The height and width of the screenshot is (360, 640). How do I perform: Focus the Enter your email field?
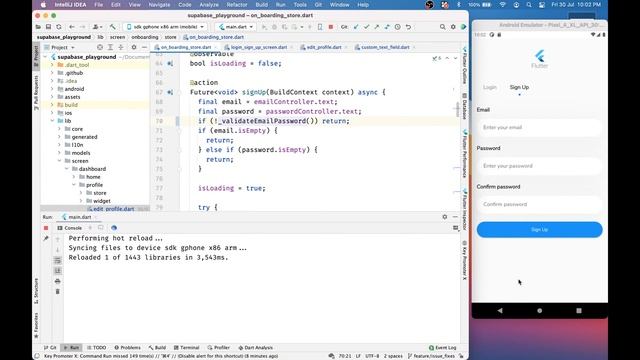[539, 127]
